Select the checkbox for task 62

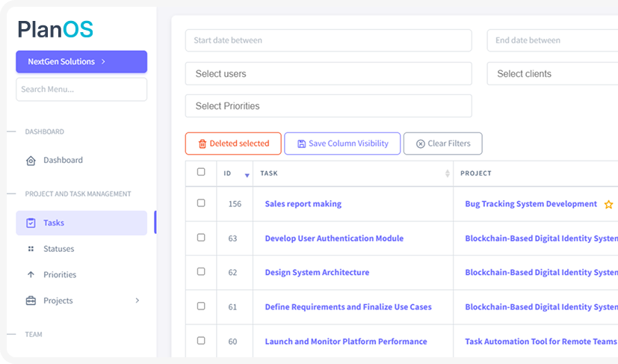tap(201, 272)
